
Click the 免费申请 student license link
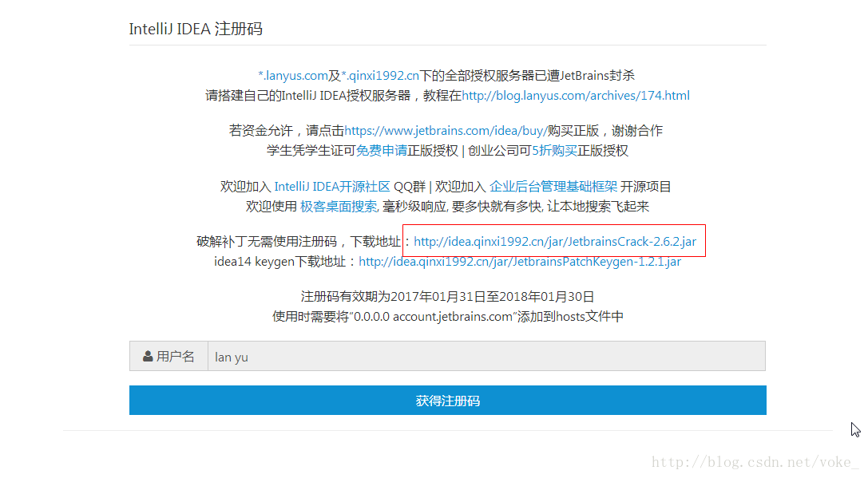click(382, 151)
